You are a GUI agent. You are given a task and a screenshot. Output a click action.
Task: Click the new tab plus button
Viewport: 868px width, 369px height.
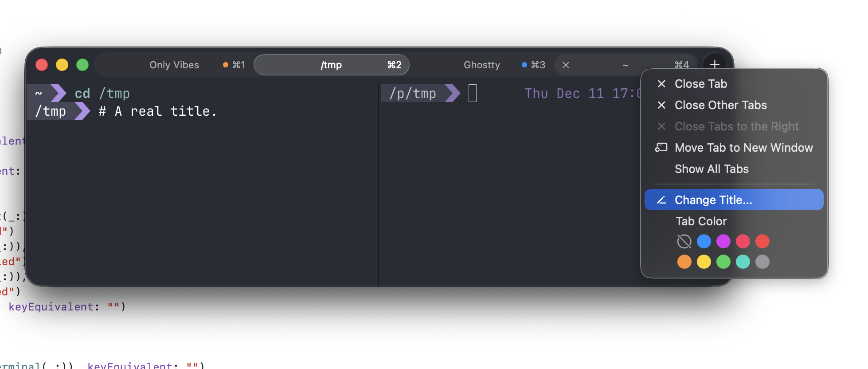(x=714, y=64)
